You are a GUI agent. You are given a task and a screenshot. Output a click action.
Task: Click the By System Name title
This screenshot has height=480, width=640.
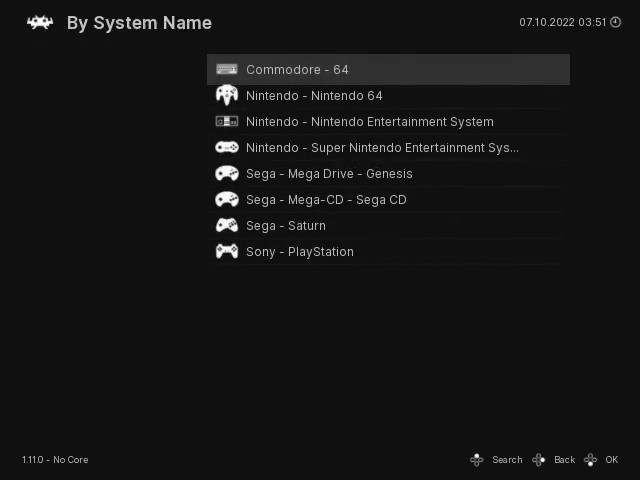(x=139, y=23)
